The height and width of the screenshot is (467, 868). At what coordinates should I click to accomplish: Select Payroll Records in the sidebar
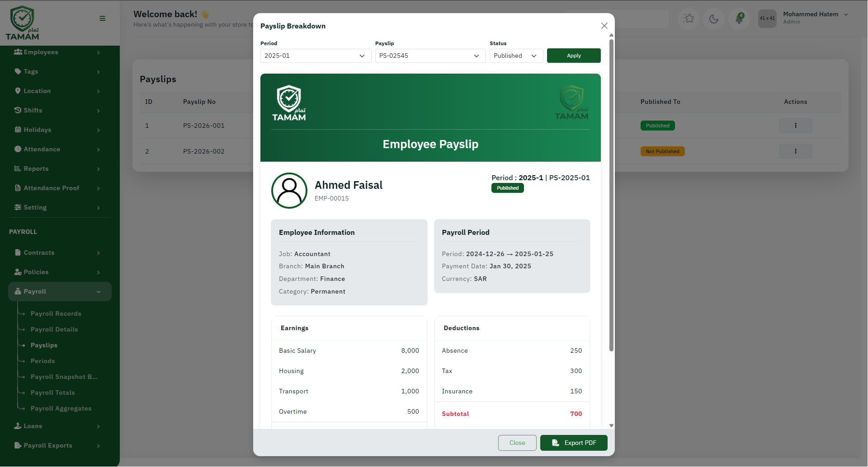pyautogui.click(x=56, y=313)
